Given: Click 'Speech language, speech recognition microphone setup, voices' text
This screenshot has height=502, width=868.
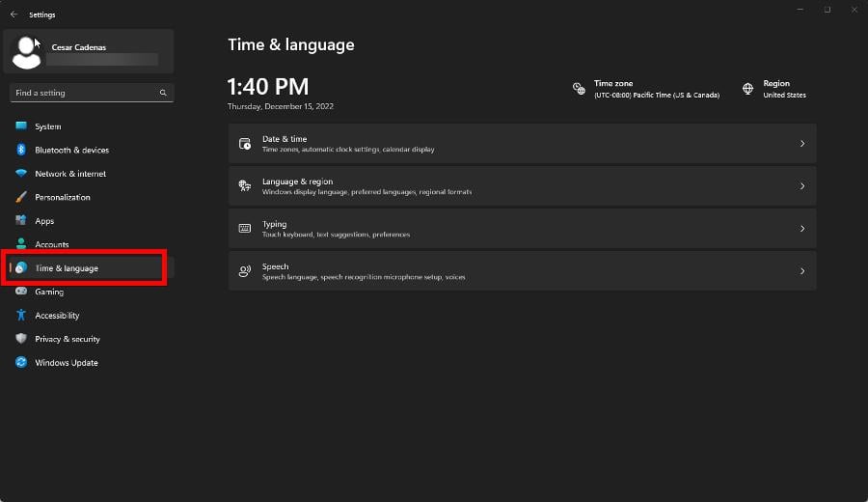Looking at the screenshot, I should [x=364, y=277].
